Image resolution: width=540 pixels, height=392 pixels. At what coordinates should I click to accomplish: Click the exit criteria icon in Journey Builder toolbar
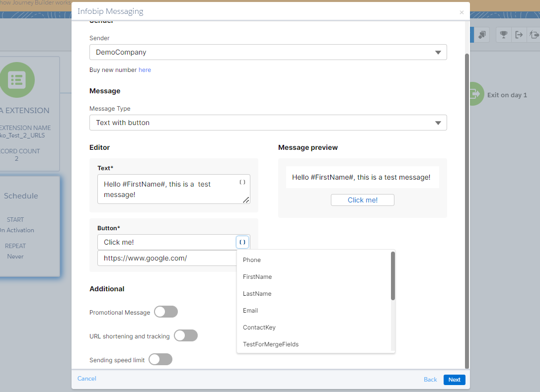pos(519,35)
